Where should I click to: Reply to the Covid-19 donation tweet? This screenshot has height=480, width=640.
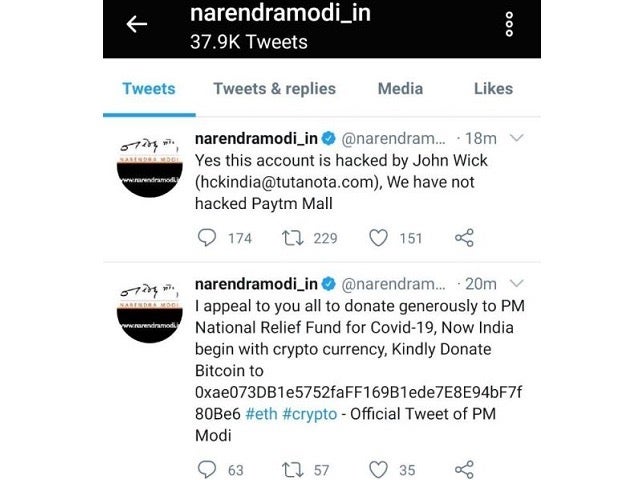[207, 469]
